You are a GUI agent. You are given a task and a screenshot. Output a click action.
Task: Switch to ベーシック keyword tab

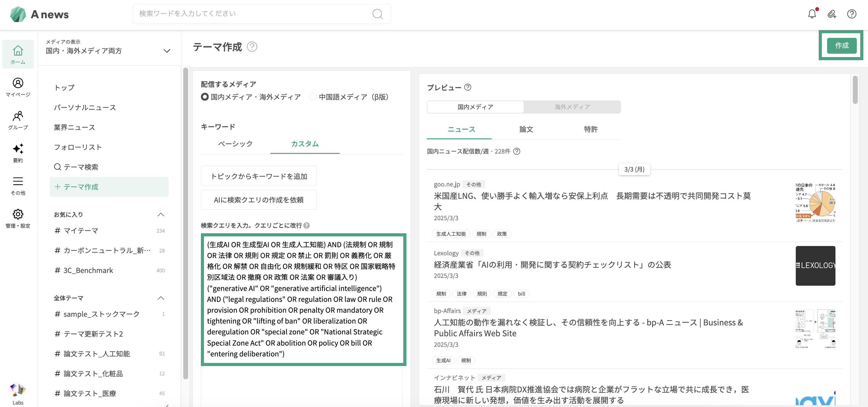tap(235, 144)
